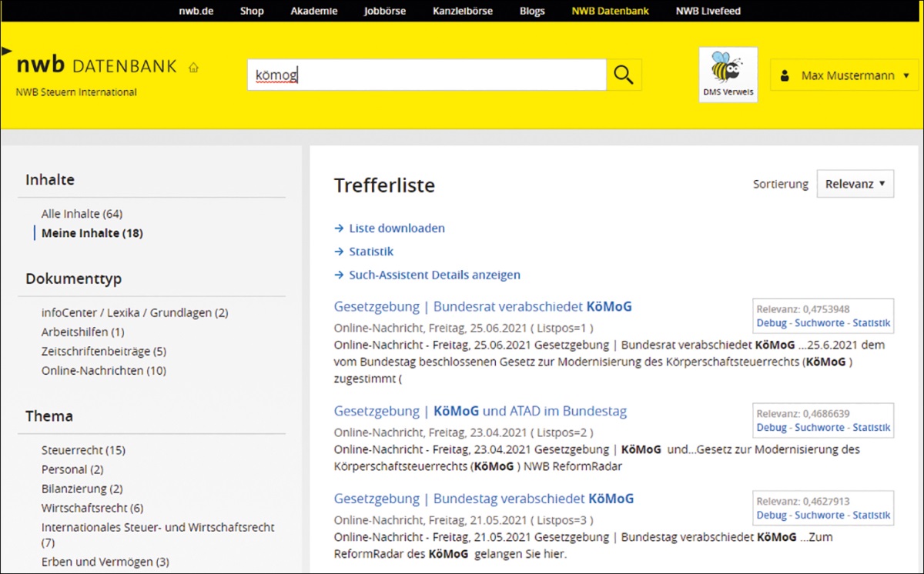Open result Bundesrat verabschiedet KöMoG

tap(483, 306)
